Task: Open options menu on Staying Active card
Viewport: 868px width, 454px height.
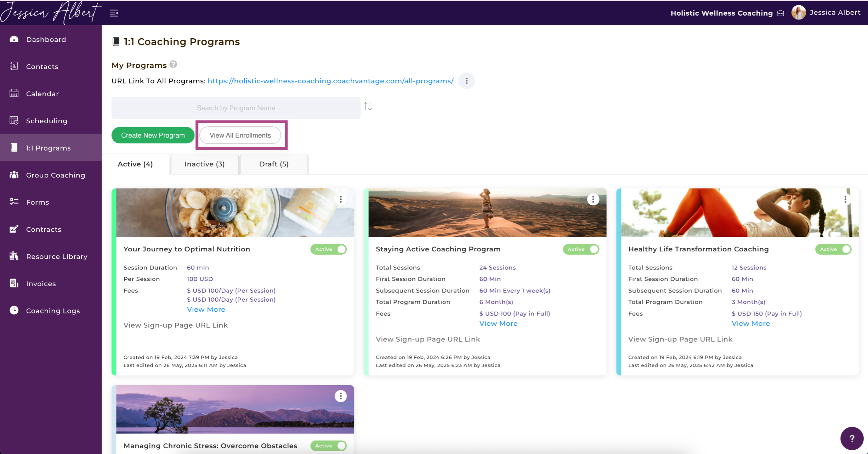Action: (x=593, y=199)
